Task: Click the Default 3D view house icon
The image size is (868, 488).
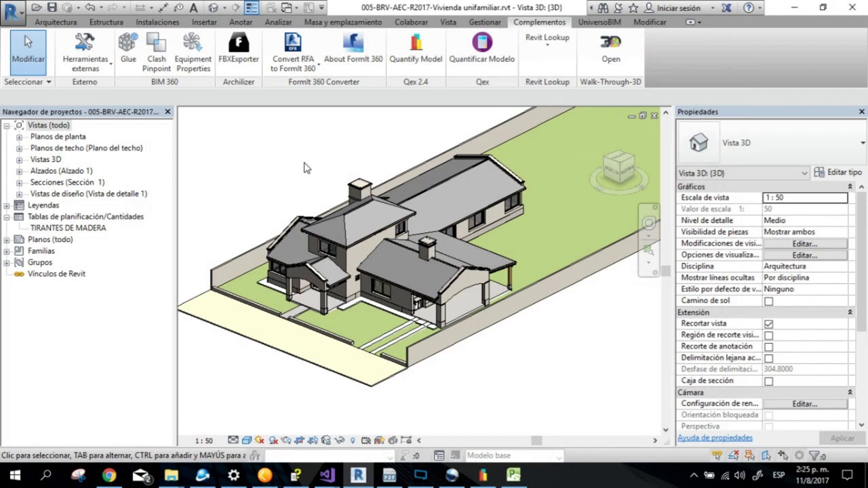Action: pyautogui.click(x=213, y=8)
